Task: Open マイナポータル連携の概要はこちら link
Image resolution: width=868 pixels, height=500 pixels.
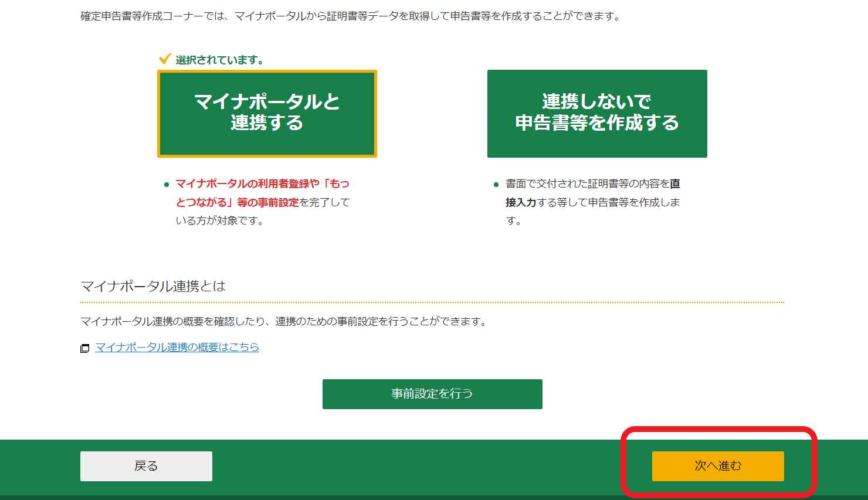Action: [x=177, y=347]
